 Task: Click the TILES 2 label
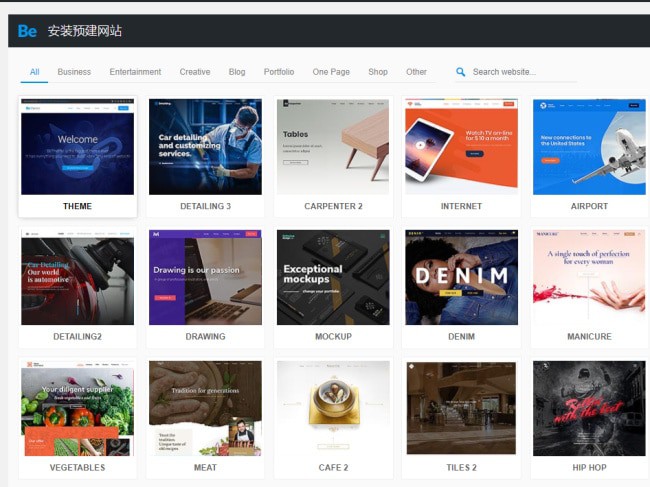(461, 468)
